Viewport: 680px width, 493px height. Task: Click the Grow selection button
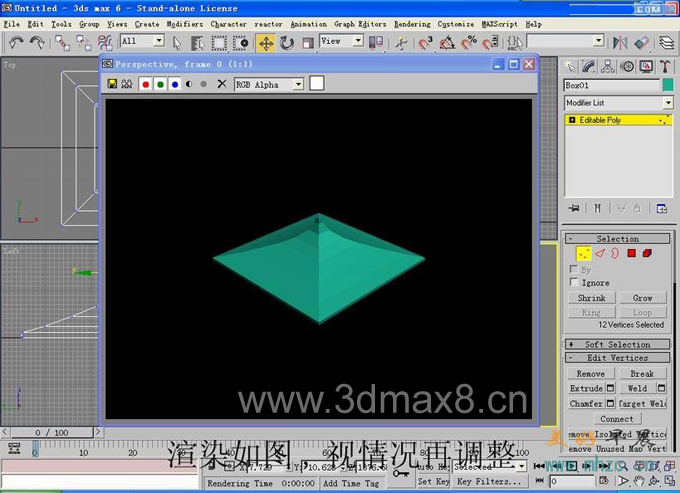(x=642, y=298)
